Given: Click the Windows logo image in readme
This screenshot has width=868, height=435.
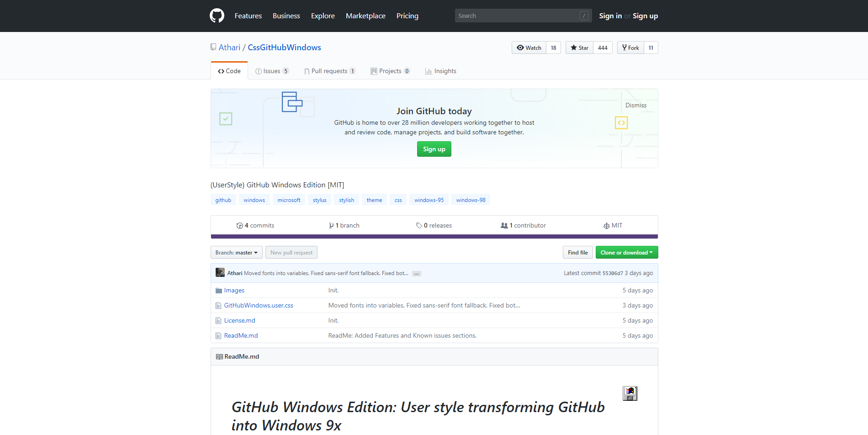Looking at the screenshot, I should tap(630, 393).
